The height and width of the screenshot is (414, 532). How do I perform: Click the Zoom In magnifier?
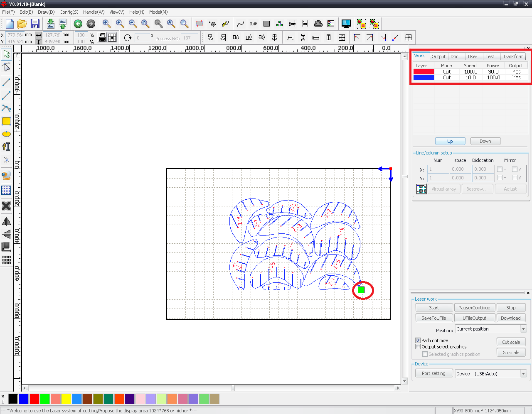(120, 24)
